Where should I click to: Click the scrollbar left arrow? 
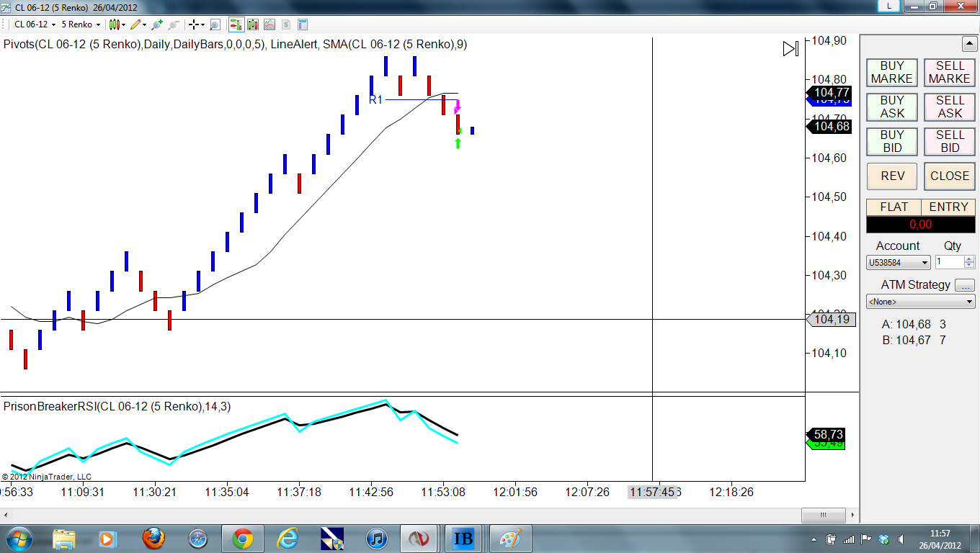pos(6,516)
